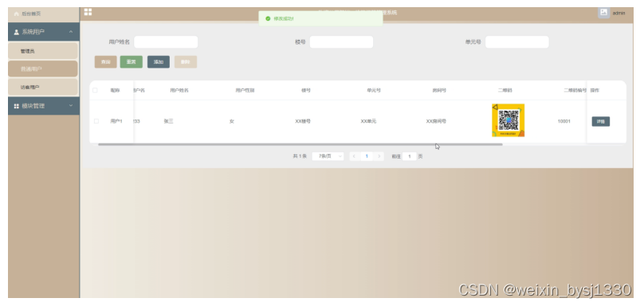Click the 房间号 column header
The height and width of the screenshot is (306, 644).
pos(439,90)
